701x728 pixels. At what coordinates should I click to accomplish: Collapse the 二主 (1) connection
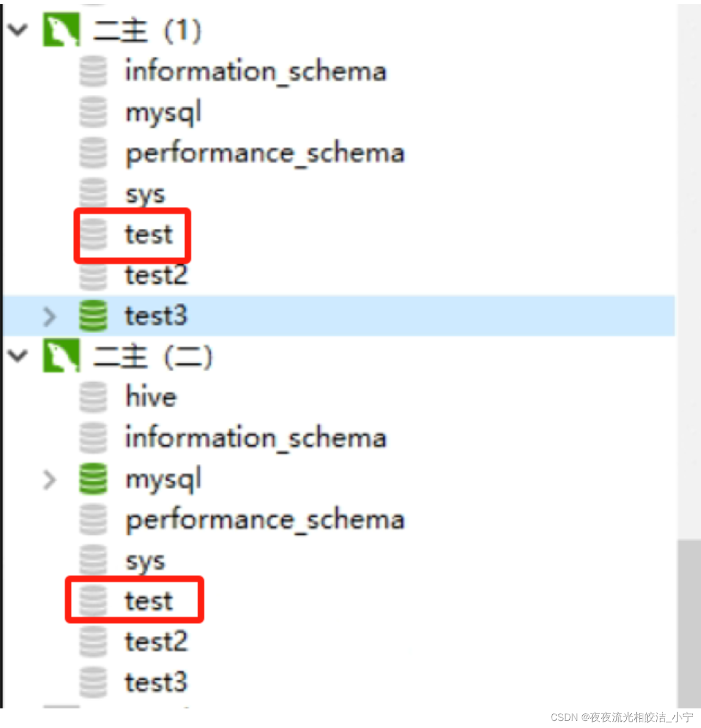17,30
